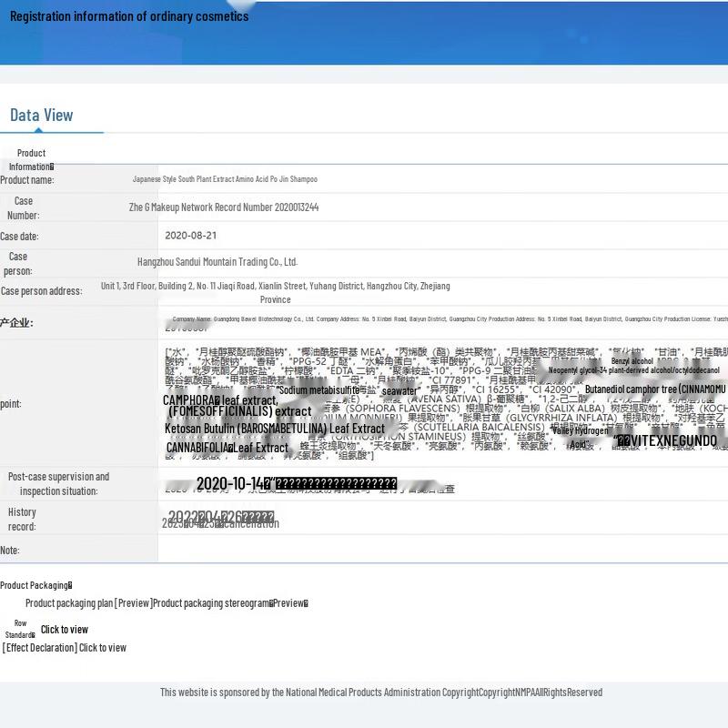The image size is (728, 728).
Task: Click the Zhe G Makeup record number
Action: tap(224, 207)
